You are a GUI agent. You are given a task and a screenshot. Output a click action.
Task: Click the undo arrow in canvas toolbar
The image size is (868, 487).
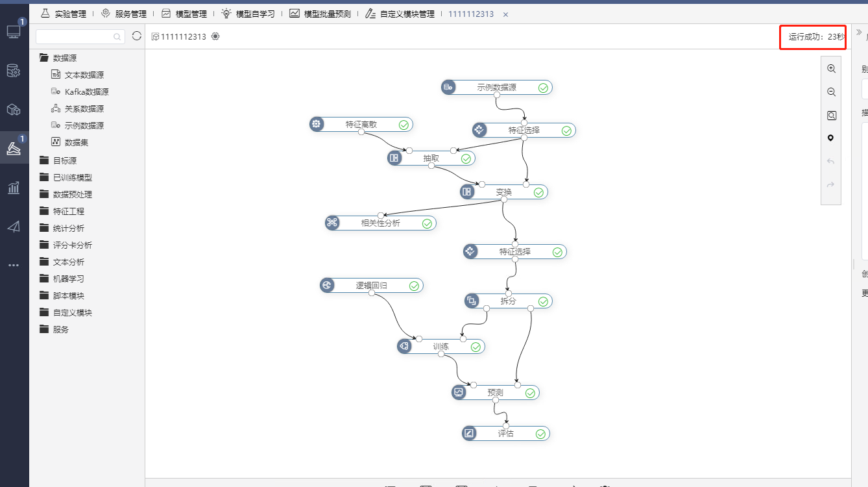click(x=831, y=162)
